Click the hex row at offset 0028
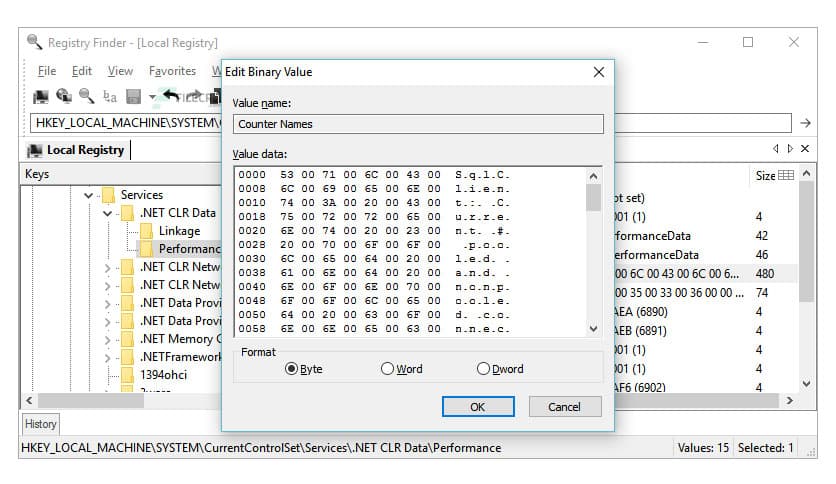Viewport: 836px width, 484px height. pyautogui.click(x=374, y=245)
